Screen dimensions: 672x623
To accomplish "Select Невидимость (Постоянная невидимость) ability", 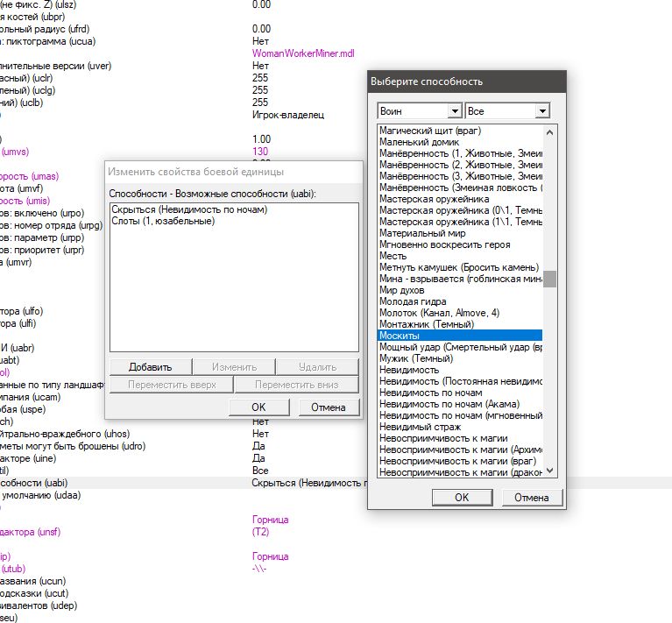I will (461, 381).
